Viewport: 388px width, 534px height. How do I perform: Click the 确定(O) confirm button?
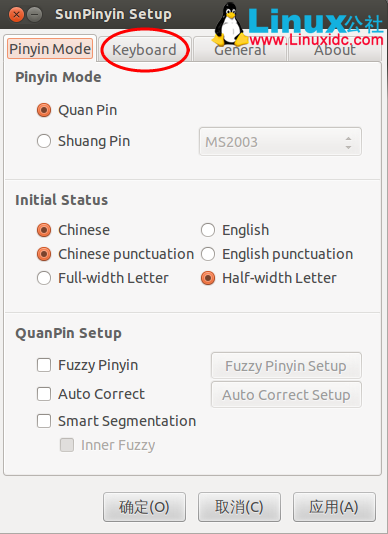pyautogui.click(x=144, y=507)
